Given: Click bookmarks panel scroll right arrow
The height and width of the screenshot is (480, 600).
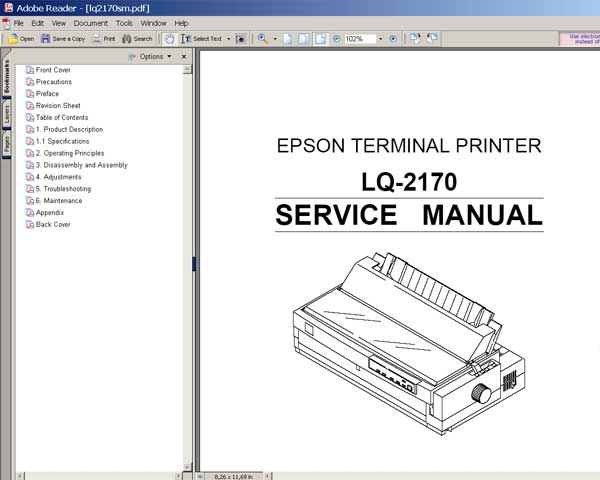Looking at the screenshot, I should [178, 476].
